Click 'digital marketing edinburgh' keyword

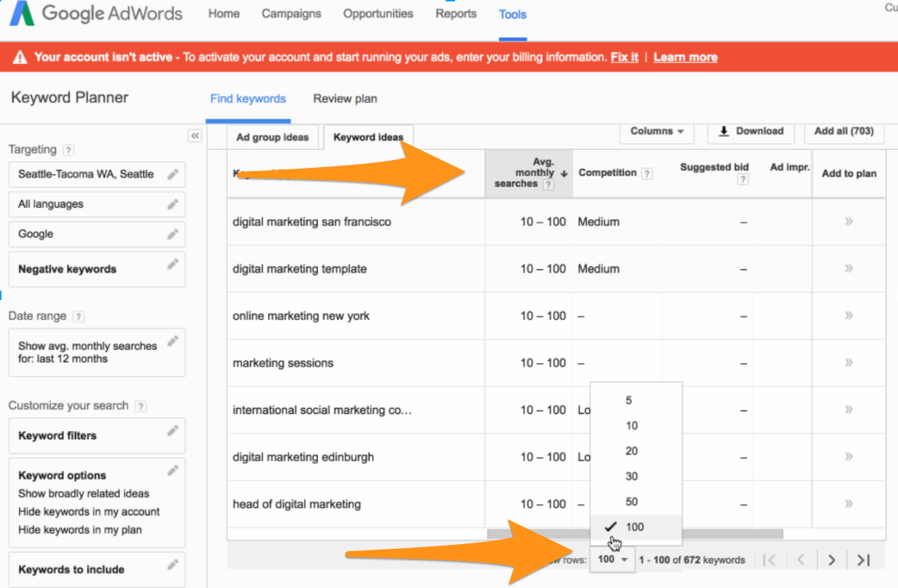click(303, 457)
